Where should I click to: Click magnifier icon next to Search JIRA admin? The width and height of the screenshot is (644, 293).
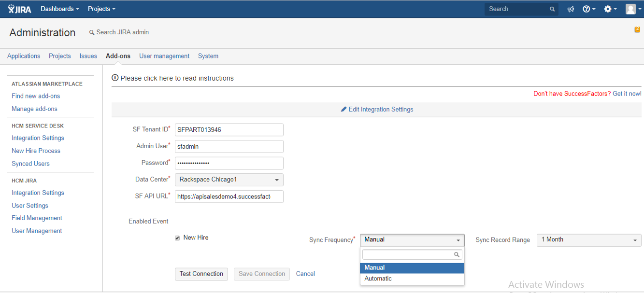92,32
